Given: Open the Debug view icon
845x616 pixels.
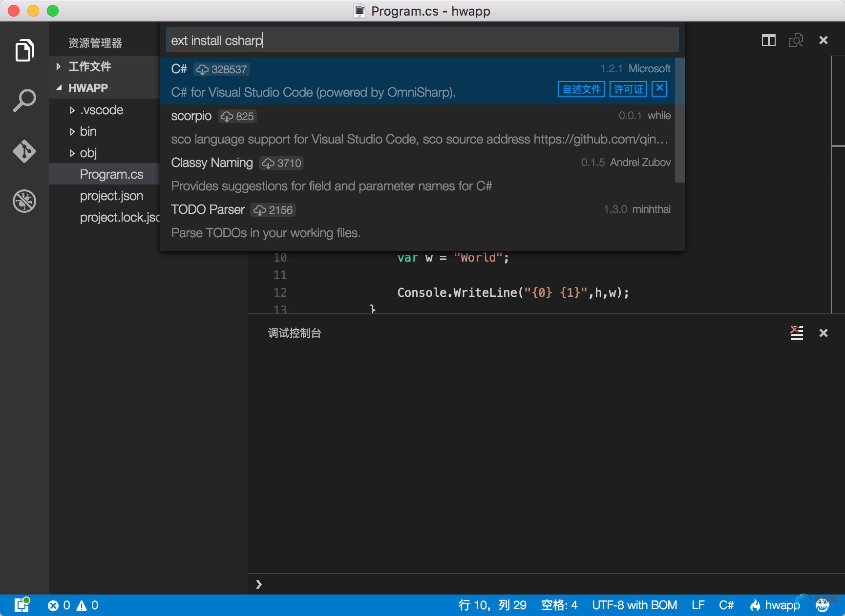Looking at the screenshot, I should coord(24,201).
